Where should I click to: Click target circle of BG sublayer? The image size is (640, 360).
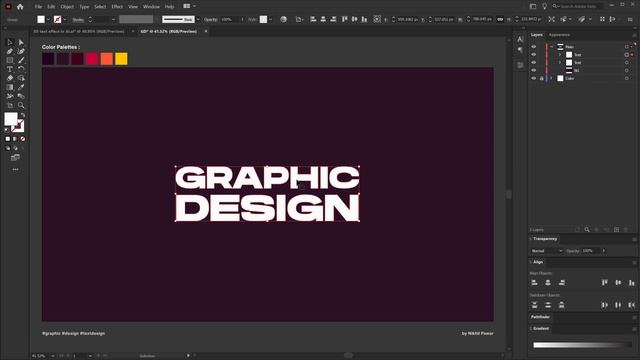[627, 70]
